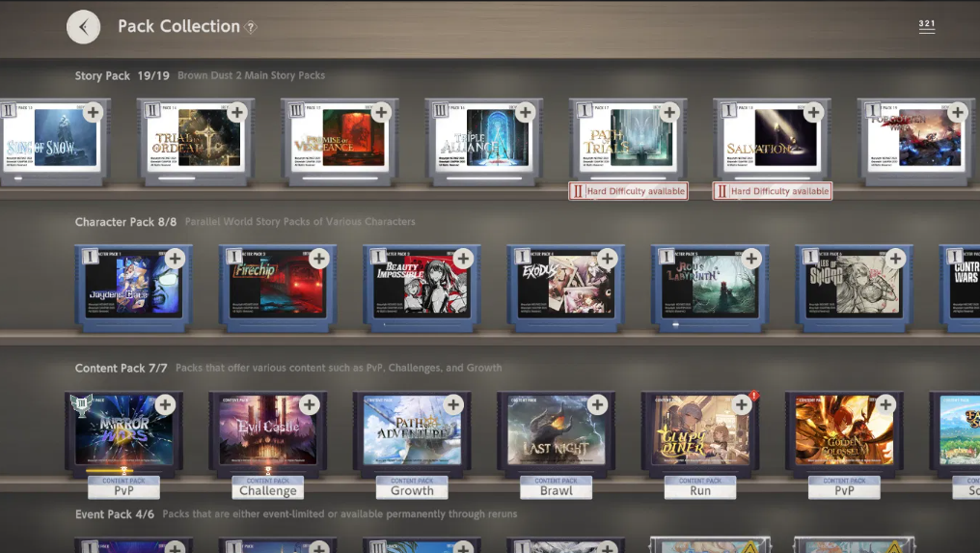This screenshot has height=553, width=980.
Task: Tap the plus icon on Golden Colosseum
Action: tap(885, 404)
